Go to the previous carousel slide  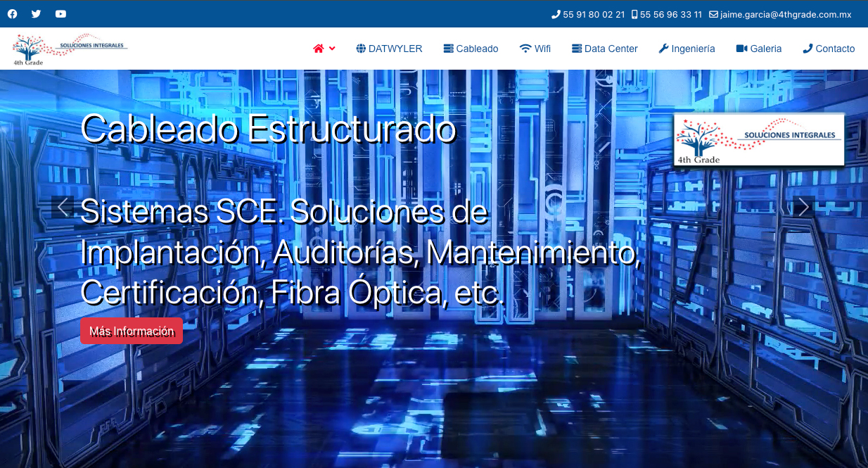[x=63, y=207]
